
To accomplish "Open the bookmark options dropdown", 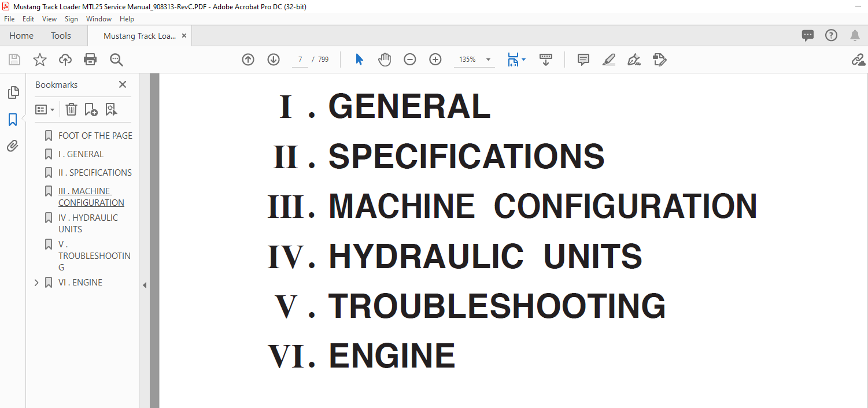I will coord(45,109).
